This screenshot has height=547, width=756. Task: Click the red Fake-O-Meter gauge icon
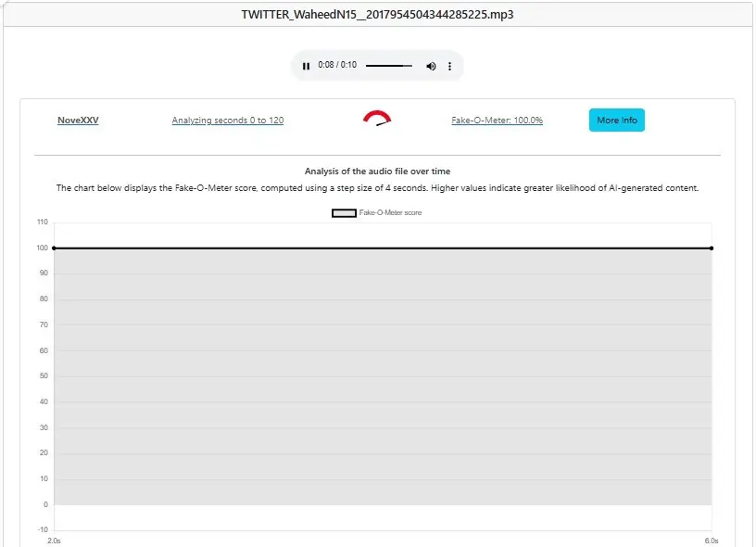[x=377, y=118]
